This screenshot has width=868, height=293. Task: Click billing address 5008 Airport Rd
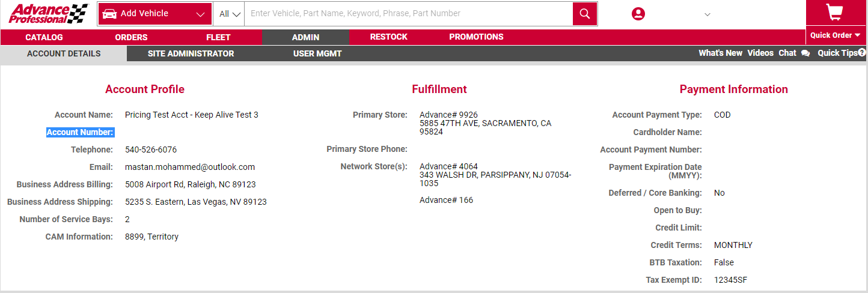coord(191,184)
